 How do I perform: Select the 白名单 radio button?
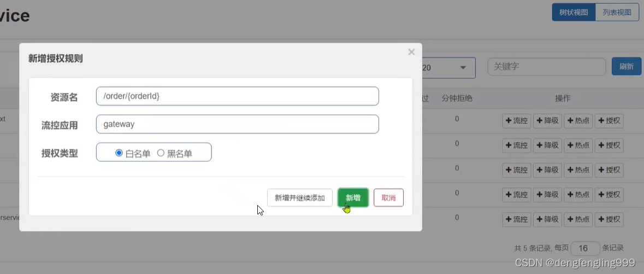click(x=119, y=153)
